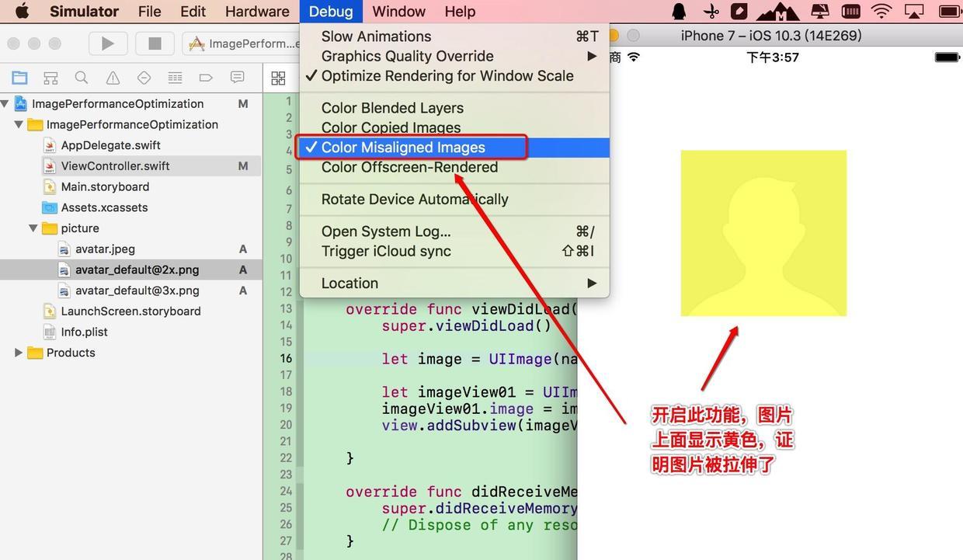The width and height of the screenshot is (963, 560).
Task: Open the Issue navigator warning icon
Action: click(x=113, y=78)
